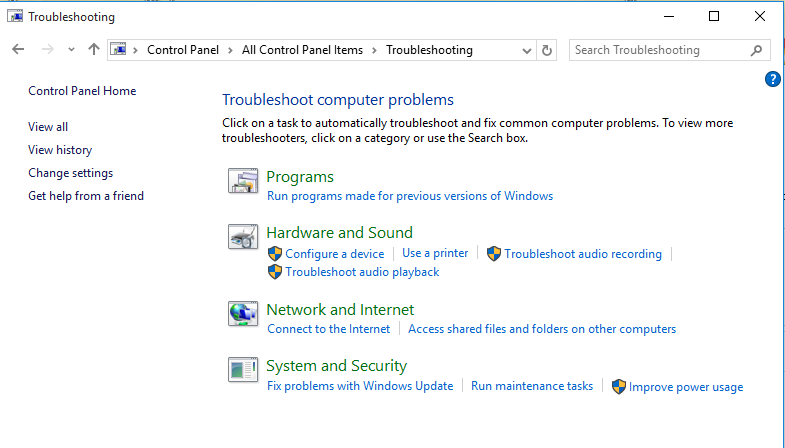Click Configure a device link
This screenshot has width=785, height=448.
coord(335,254)
